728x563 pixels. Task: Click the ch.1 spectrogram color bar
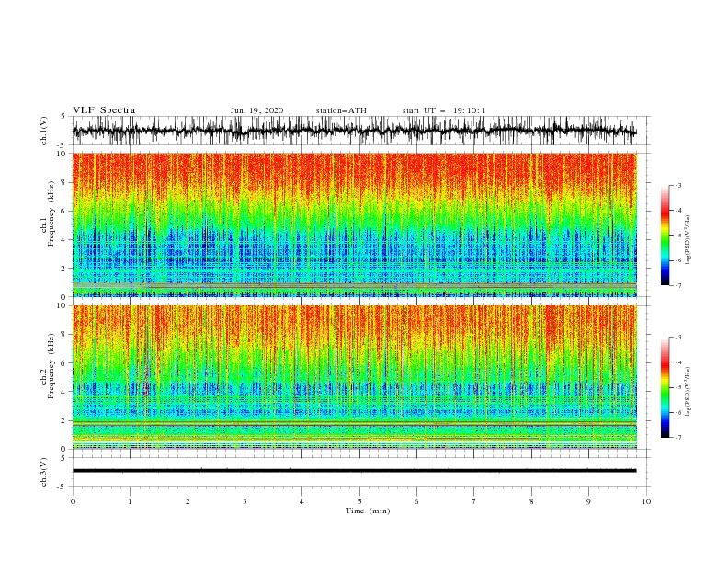[665, 236]
